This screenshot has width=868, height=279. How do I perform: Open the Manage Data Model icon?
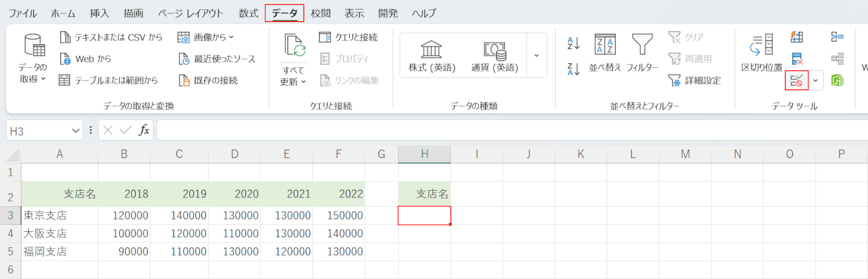[x=837, y=80]
